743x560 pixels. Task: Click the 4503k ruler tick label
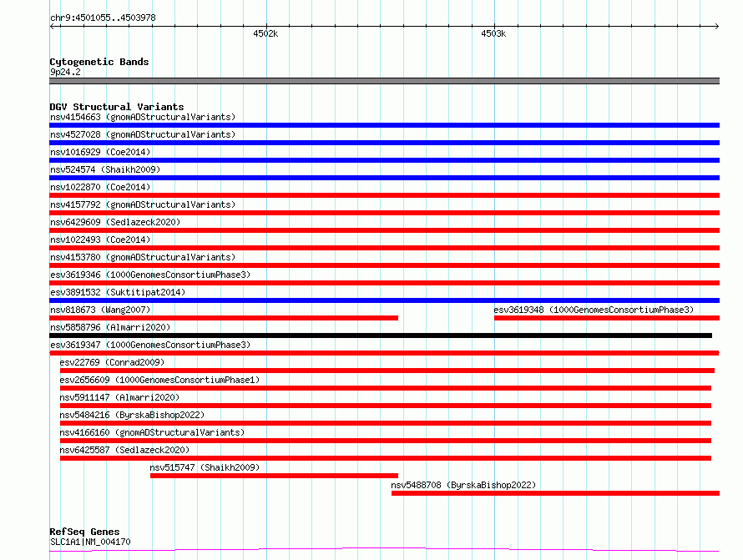click(493, 33)
